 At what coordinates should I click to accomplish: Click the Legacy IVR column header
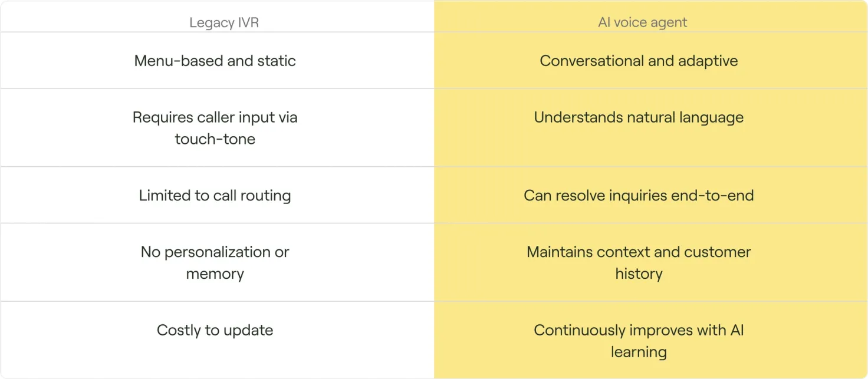[224, 23]
